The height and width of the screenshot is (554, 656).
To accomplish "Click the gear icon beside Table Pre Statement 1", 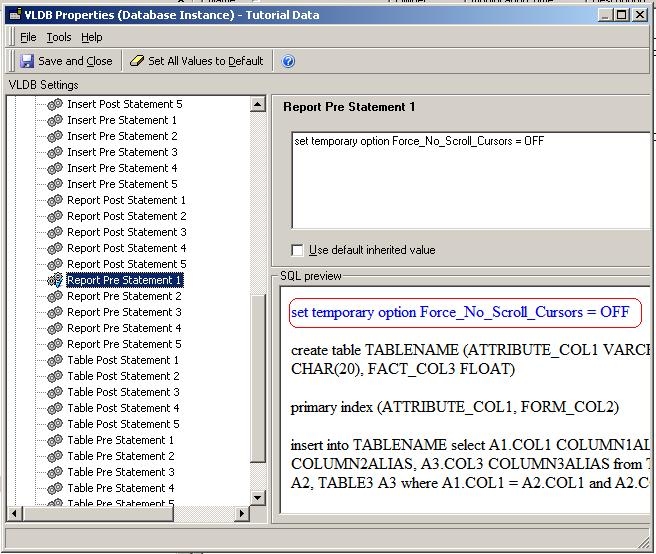I will (x=55, y=440).
